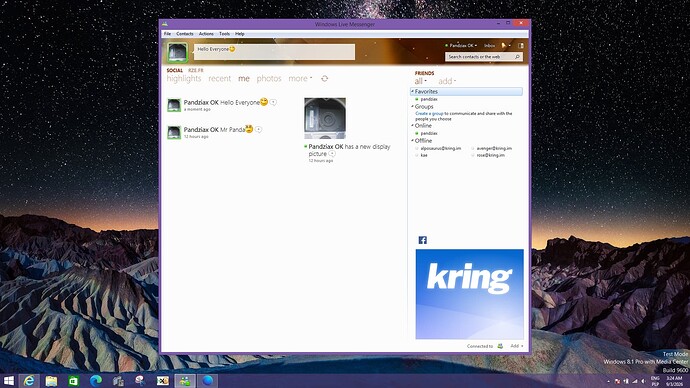The width and height of the screenshot is (690, 388).
Task: Click the taskbar clock showing 3:24 AM
Action: coord(674,381)
